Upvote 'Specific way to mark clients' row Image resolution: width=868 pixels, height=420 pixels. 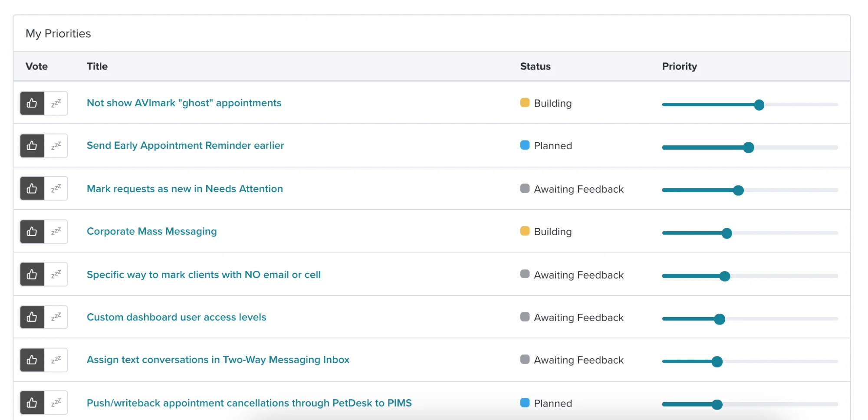click(x=32, y=274)
